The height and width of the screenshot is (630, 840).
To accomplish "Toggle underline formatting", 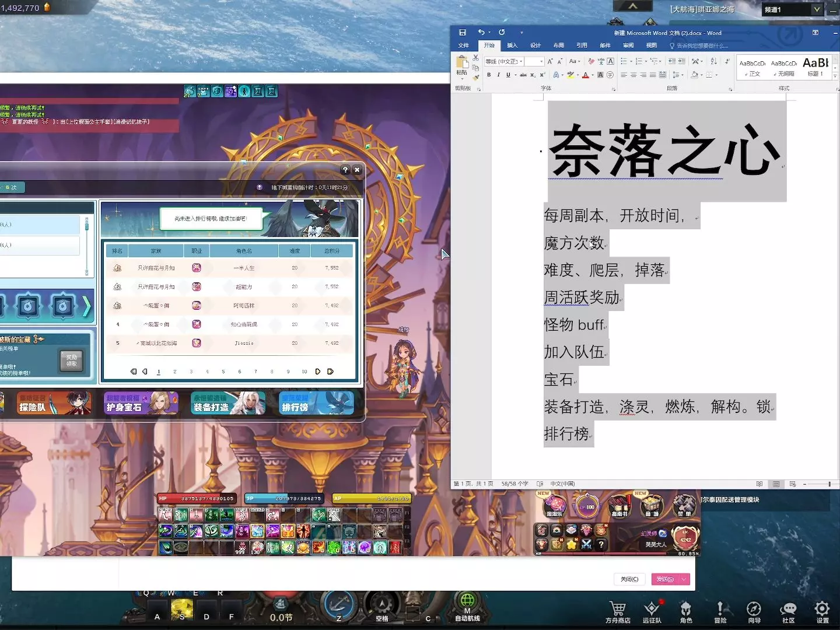I will click(x=508, y=75).
